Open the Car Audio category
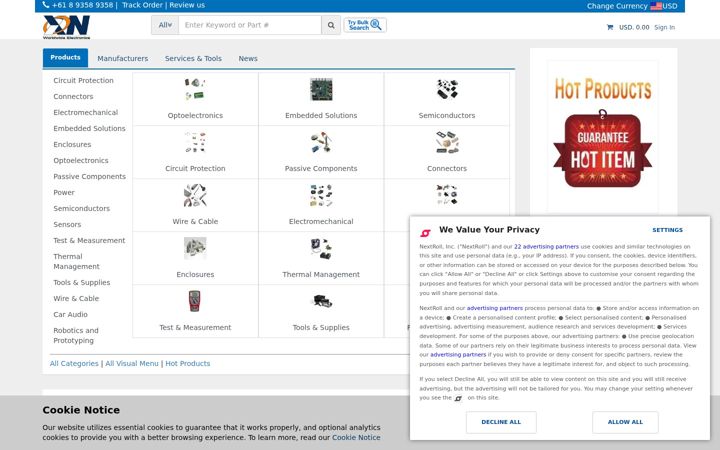The height and width of the screenshot is (450, 720). (x=70, y=315)
